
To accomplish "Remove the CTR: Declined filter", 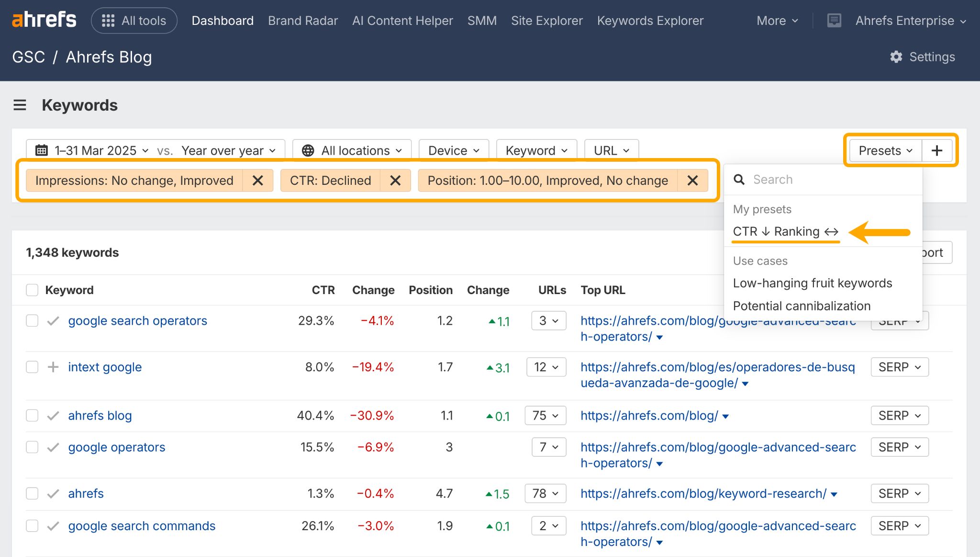I will coord(395,181).
